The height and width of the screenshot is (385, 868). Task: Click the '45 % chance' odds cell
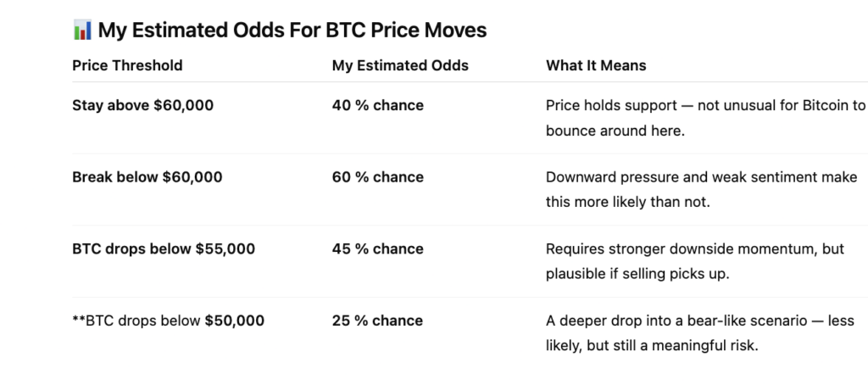pos(377,249)
